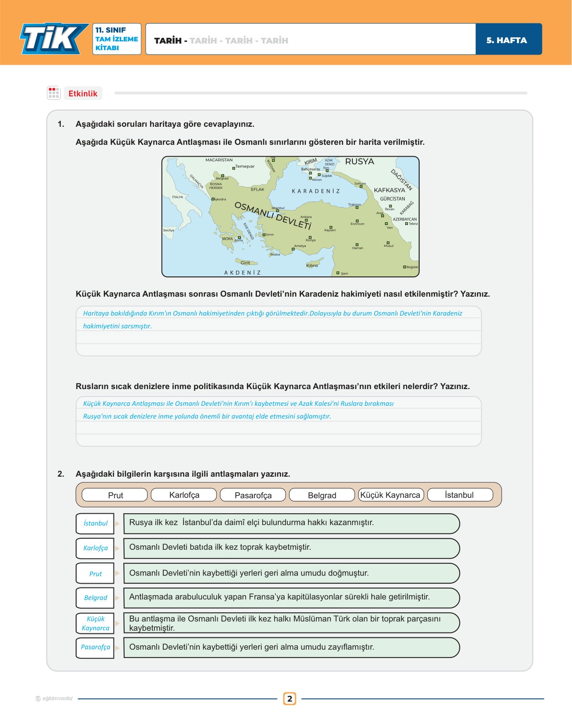Click the statement ending 'geri alma umudu doğmuştur'
Screen dimensions: 572x728
pos(292,574)
